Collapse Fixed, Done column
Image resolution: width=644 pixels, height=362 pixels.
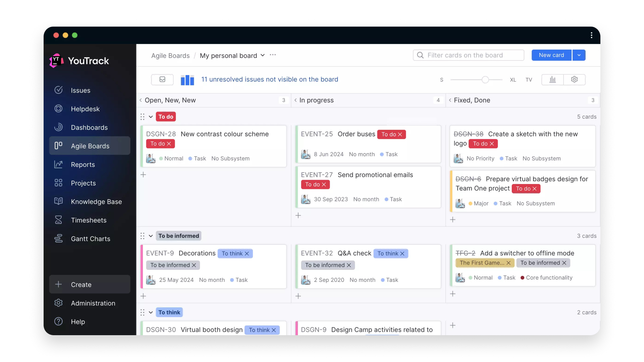click(x=450, y=100)
